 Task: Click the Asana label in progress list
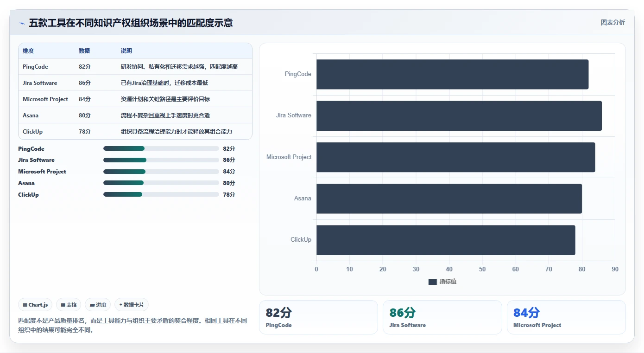26,183
